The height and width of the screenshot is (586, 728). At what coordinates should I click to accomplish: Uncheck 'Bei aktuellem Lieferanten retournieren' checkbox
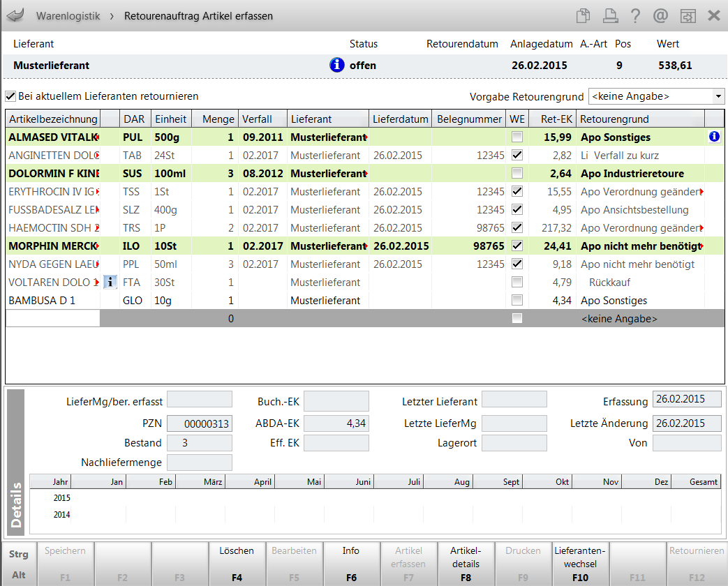[10, 96]
